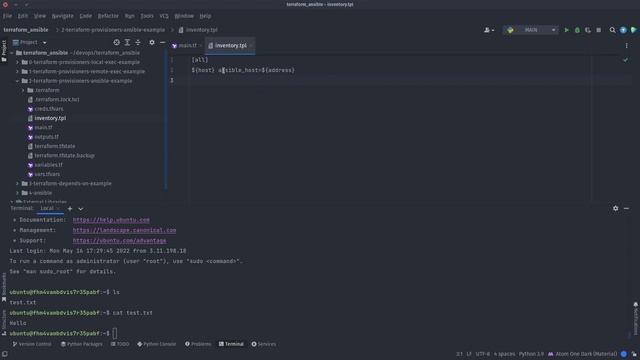The image size is (640, 360).
Task: Select the Local terminal tab
Action: pyautogui.click(x=47, y=209)
